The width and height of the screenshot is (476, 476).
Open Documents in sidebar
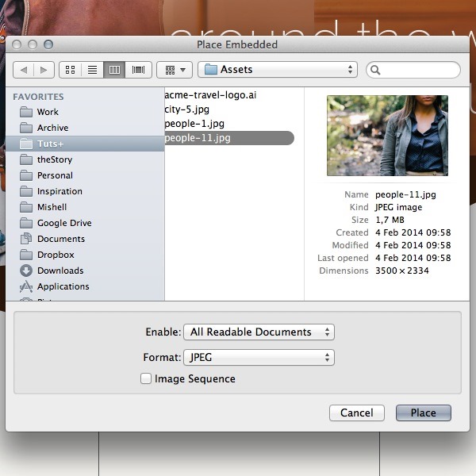pos(85,239)
